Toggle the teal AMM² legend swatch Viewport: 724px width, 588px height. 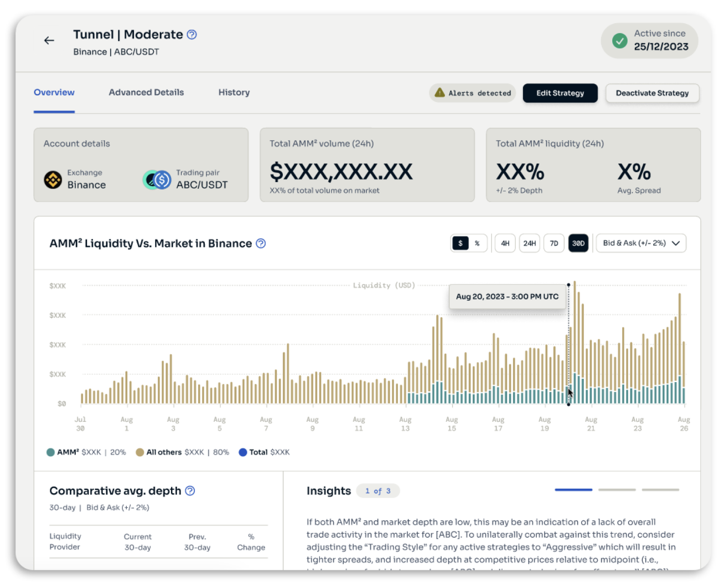51,452
